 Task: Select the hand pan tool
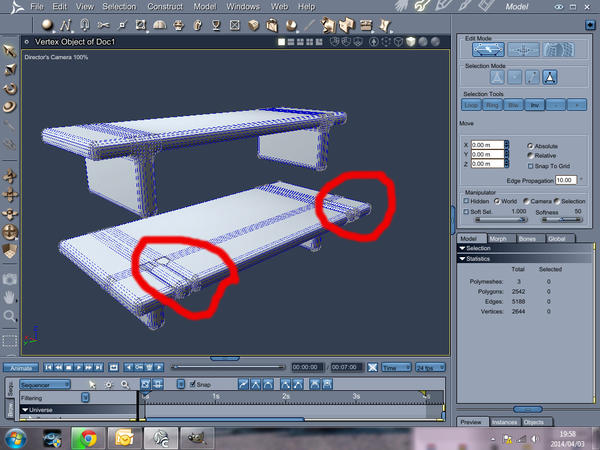coord(10,297)
